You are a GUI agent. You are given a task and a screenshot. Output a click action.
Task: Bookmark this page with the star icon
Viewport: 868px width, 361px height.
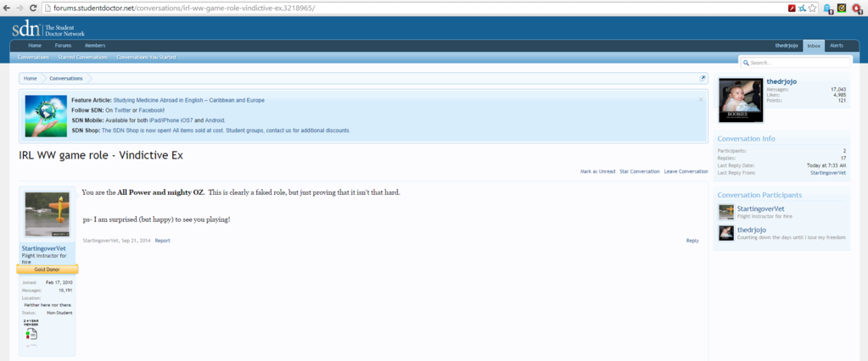[812, 8]
